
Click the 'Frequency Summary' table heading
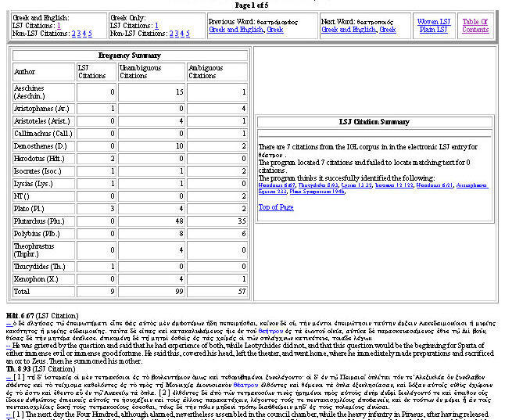(x=130, y=56)
